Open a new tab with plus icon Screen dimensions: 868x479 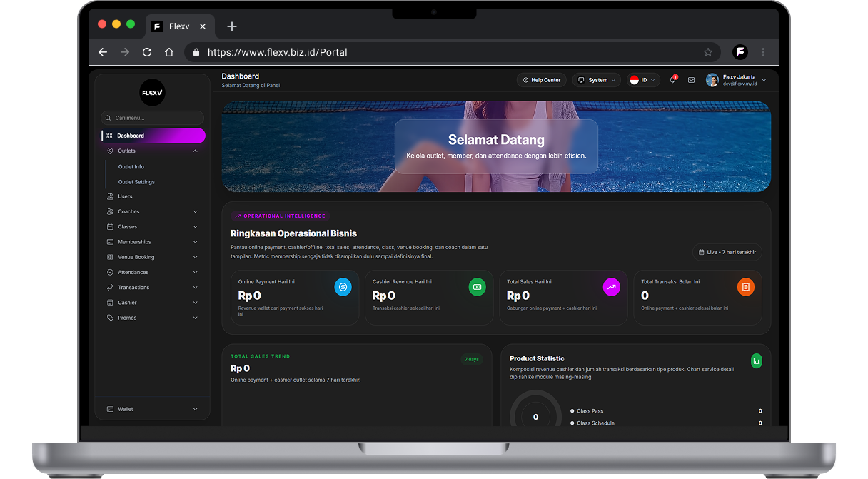coord(231,26)
